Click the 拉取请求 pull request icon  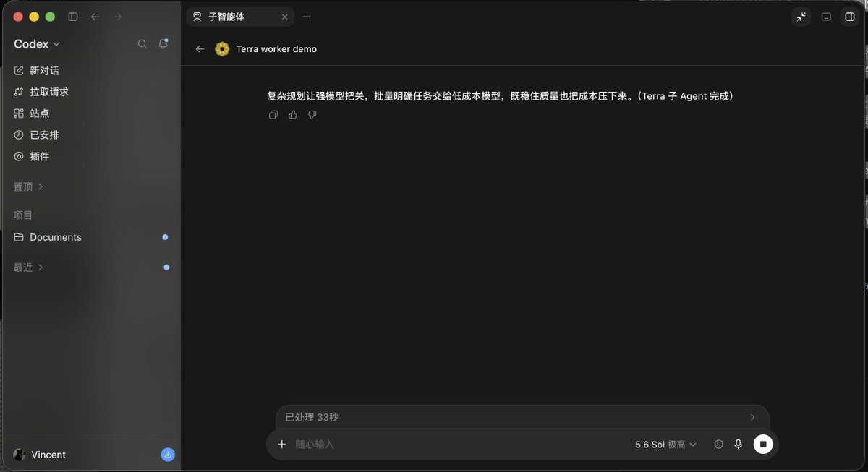[x=19, y=92]
